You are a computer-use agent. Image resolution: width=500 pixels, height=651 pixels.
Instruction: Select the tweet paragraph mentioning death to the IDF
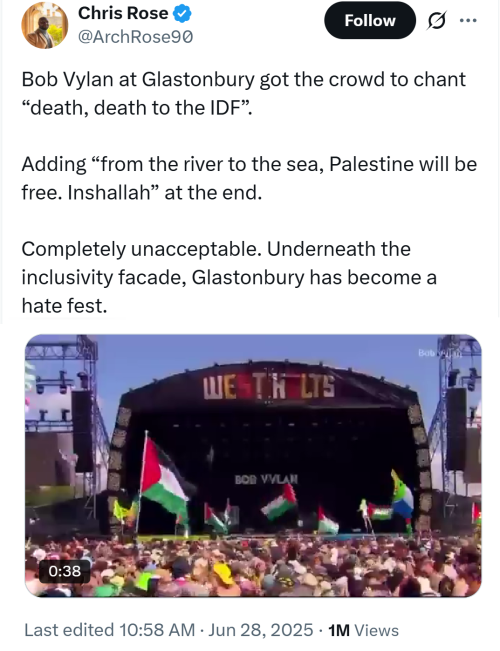click(243, 93)
